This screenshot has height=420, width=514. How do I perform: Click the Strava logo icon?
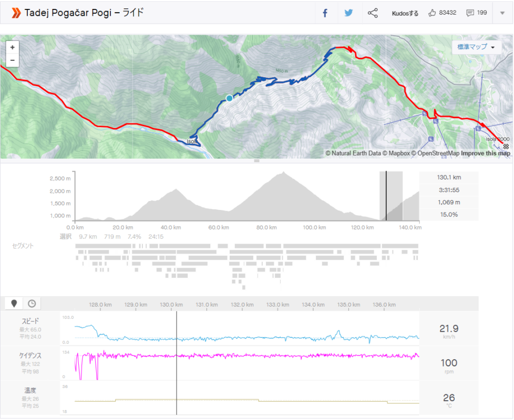pos(17,13)
